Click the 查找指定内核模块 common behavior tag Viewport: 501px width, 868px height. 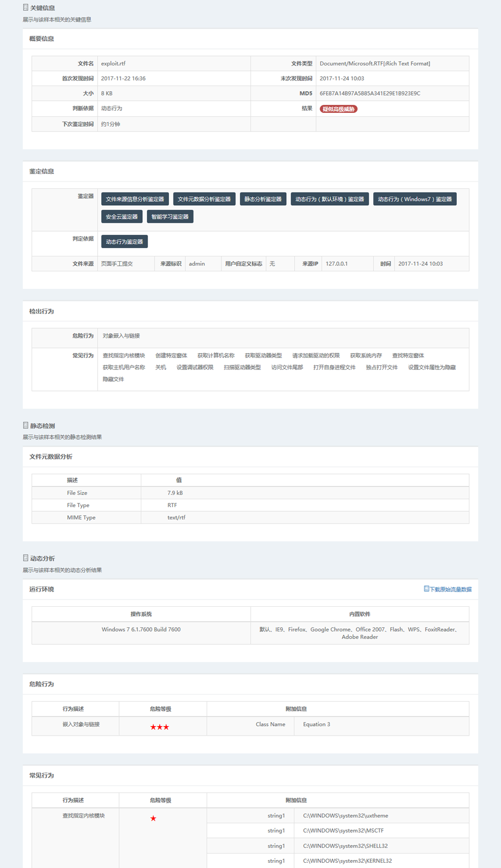pyautogui.click(x=124, y=356)
